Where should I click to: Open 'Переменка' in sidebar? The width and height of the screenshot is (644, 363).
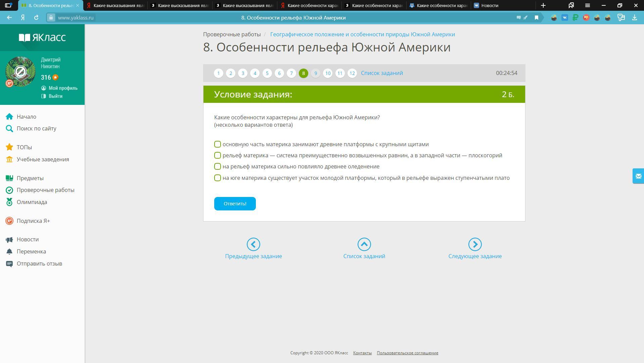coord(26,251)
